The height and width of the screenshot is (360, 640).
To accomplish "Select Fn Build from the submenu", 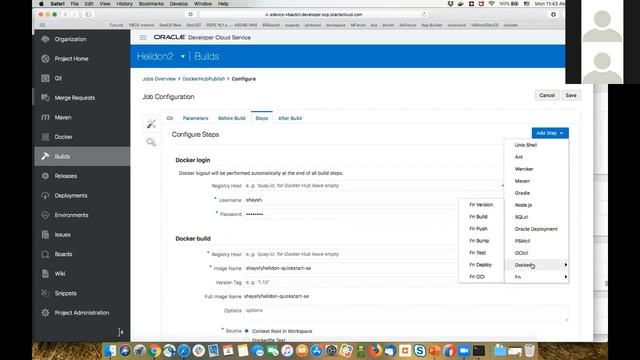I will click(481, 217).
